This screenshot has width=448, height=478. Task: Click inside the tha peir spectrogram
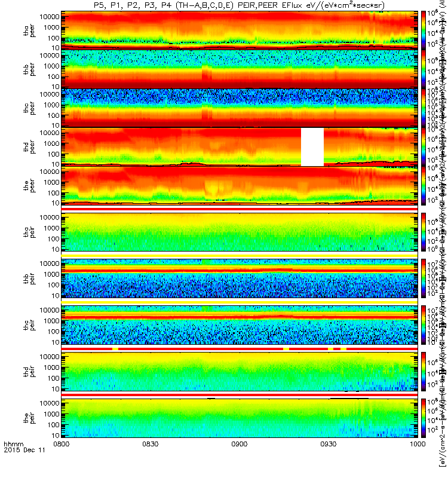tap(240, 232)
